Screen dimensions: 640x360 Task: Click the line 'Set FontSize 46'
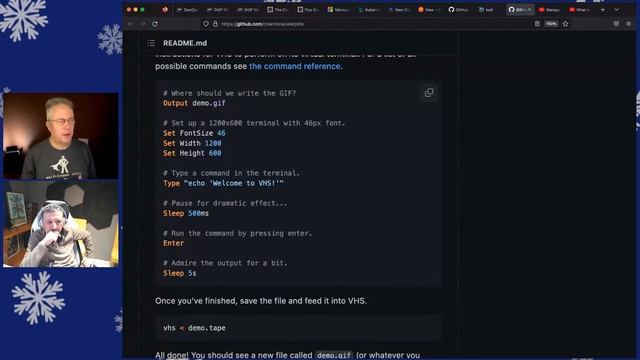point(194,133)
